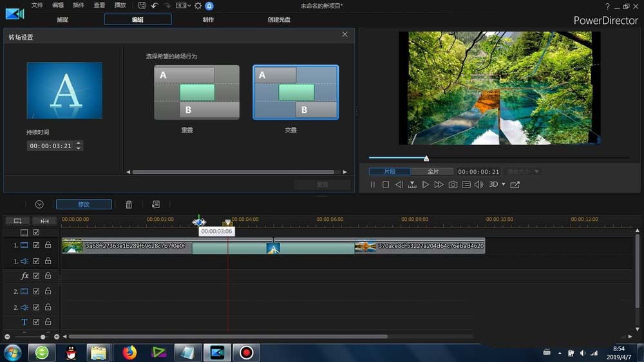
Task: Disable audio track 2 checkbox
Action: pyautogui.click(x=37, y=307)
